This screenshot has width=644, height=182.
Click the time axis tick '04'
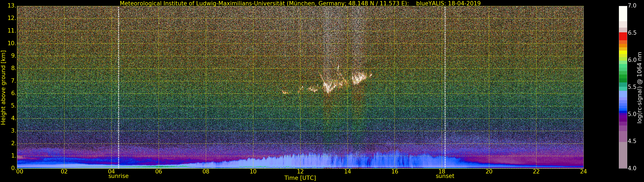[x=111, y=172]
